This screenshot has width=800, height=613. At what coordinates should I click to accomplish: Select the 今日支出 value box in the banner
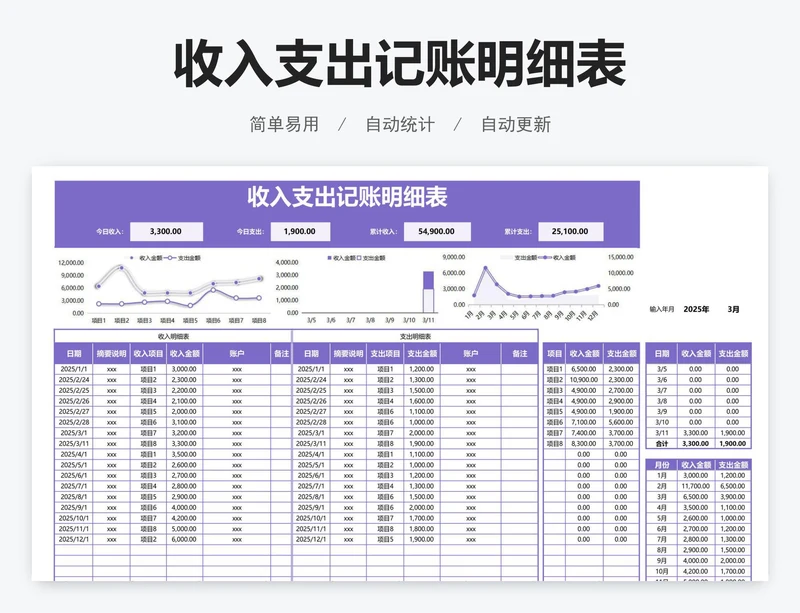pos(300,231)
